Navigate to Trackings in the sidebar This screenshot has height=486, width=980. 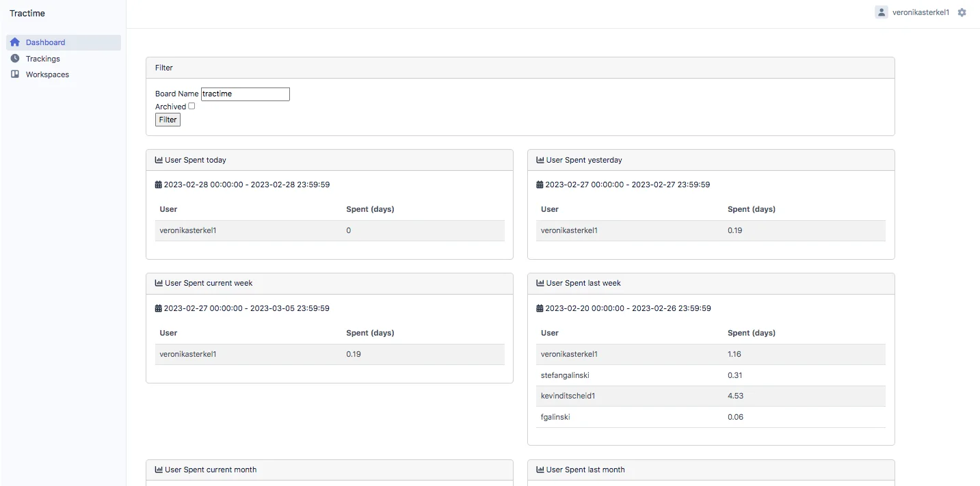tap(42, 58)
